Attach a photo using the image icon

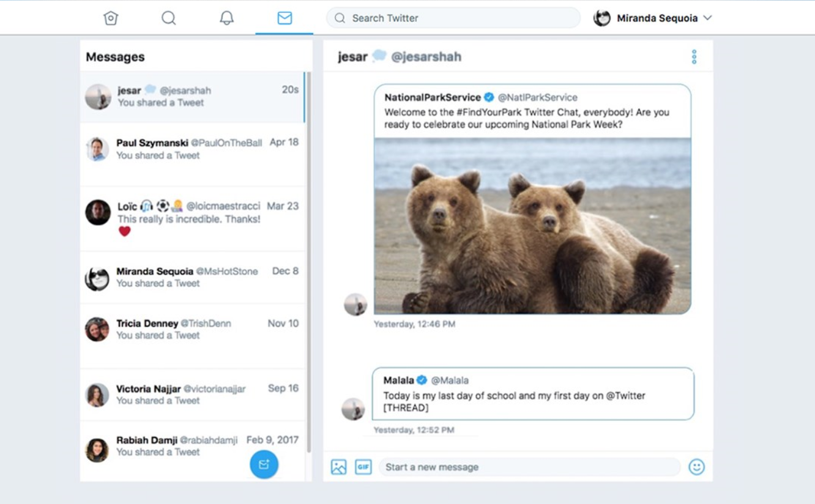pos(338,467)
